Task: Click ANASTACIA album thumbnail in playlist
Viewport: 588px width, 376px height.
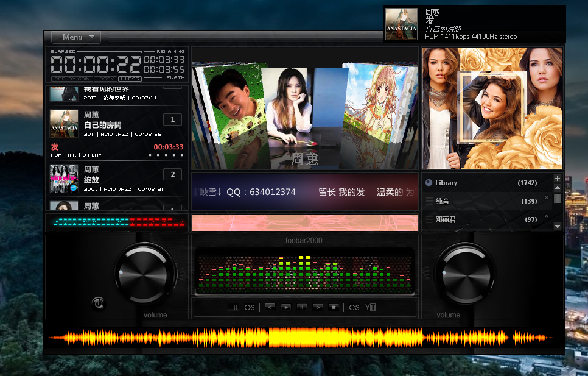Action: click(64, 124)
